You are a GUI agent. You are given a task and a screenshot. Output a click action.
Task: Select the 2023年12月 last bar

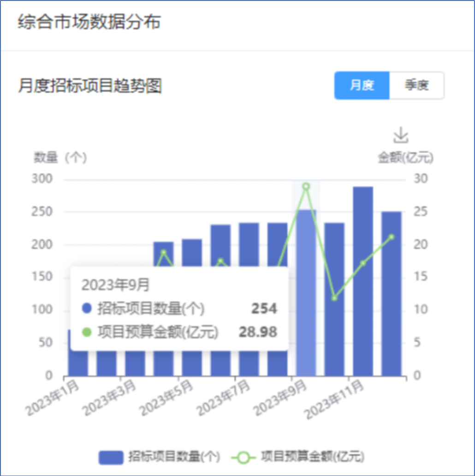pos(392,294)
